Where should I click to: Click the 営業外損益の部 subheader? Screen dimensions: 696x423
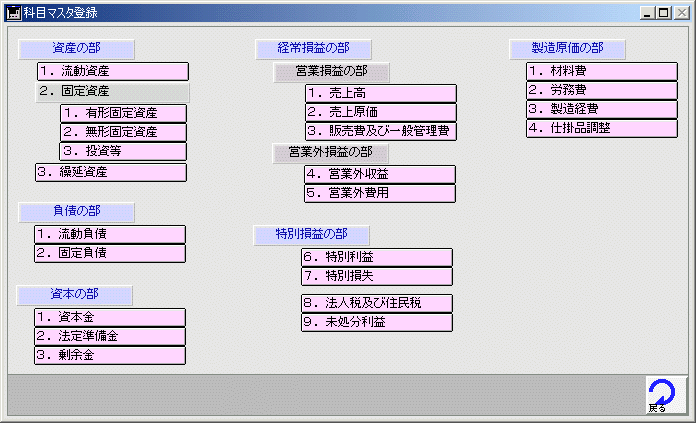pos(331,153)
